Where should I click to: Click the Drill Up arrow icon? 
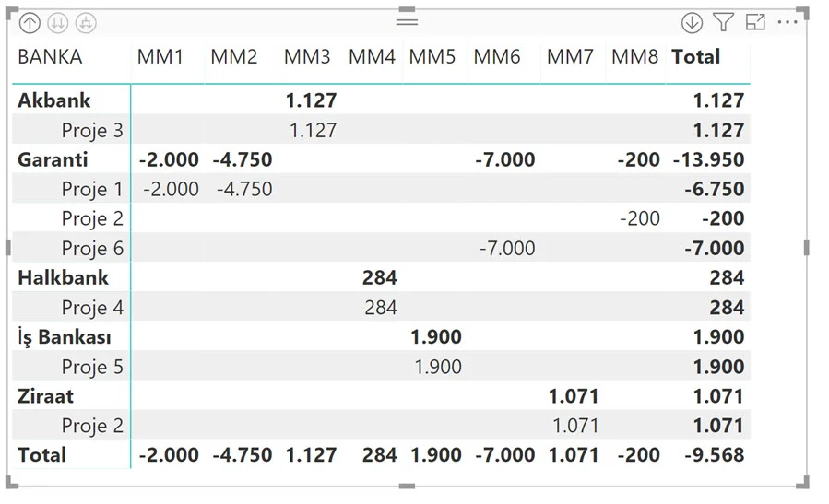29,23
